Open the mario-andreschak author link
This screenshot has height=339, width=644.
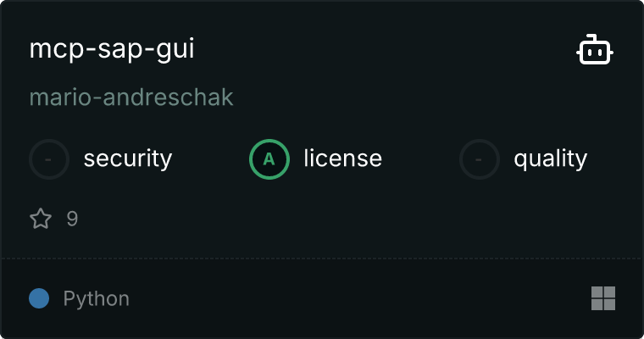pos(131,97)
